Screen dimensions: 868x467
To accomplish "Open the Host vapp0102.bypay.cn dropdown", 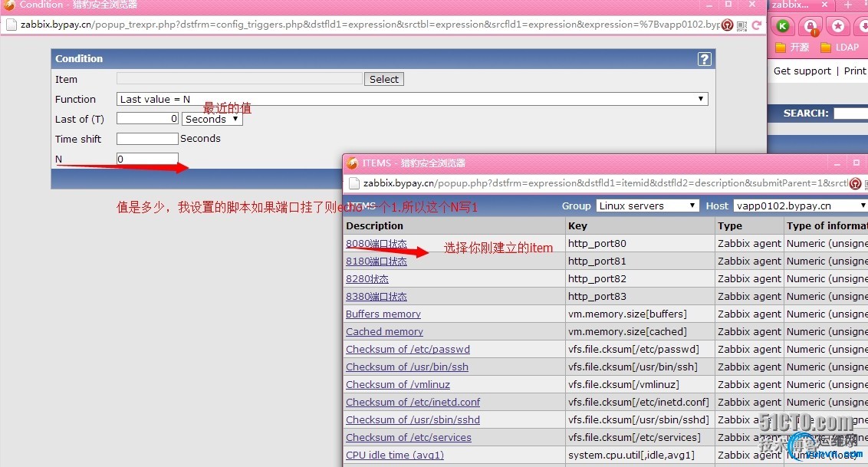I will (x=801, y=206).
